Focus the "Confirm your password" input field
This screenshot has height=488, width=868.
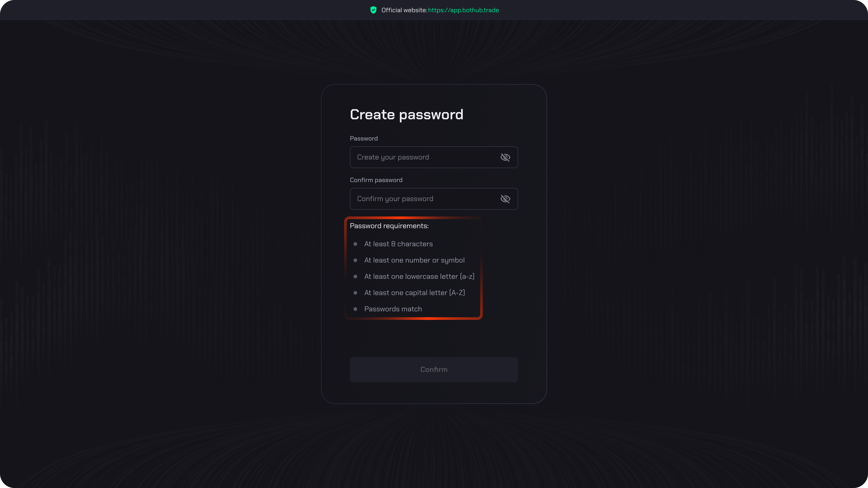pos(425,199)
